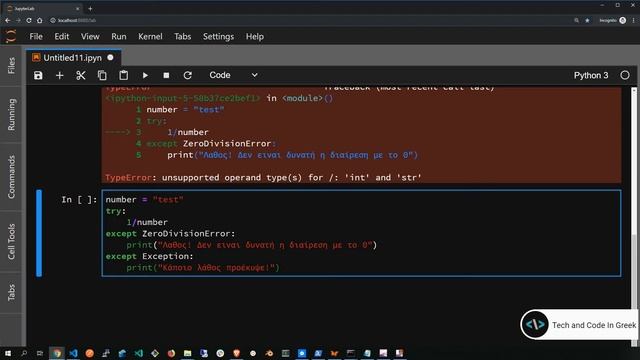The height and width of the screenshot is (360, 640).
Task: Paste cell using the clipboard icon
Action: pyautogui.click(x=123, y=76)
